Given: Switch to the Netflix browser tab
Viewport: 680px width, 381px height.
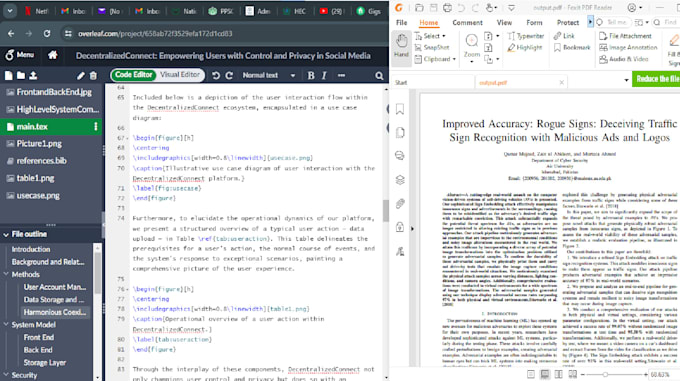Looking at the screenshot, I should pos(36,11).
